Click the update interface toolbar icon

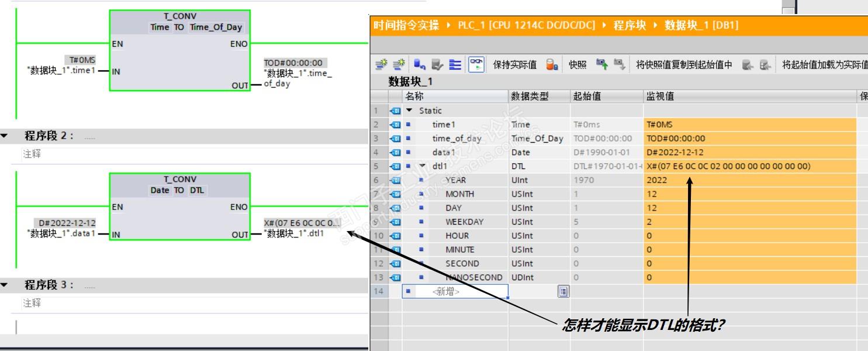[x=437, y=64]
